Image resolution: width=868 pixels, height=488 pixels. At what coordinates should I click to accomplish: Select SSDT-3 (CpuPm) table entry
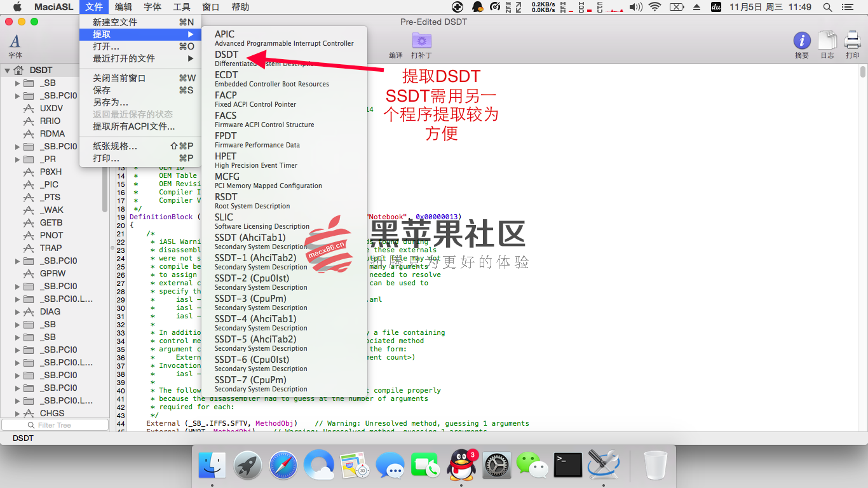point(284,302)
